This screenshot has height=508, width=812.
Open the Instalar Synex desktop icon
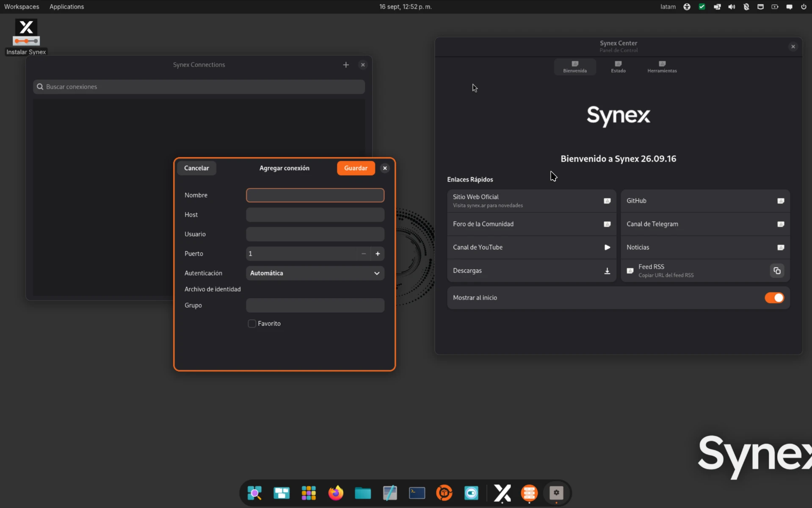click(26, 37)
